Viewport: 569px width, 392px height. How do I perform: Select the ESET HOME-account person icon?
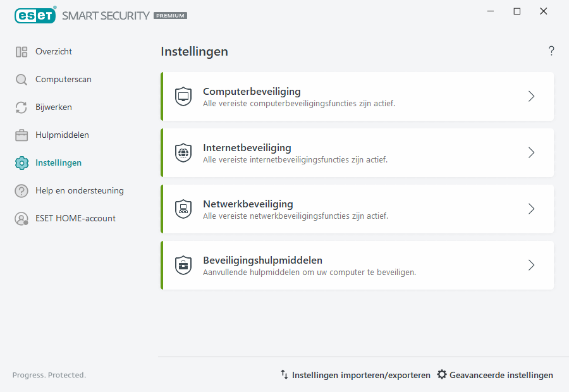[21, 218]
